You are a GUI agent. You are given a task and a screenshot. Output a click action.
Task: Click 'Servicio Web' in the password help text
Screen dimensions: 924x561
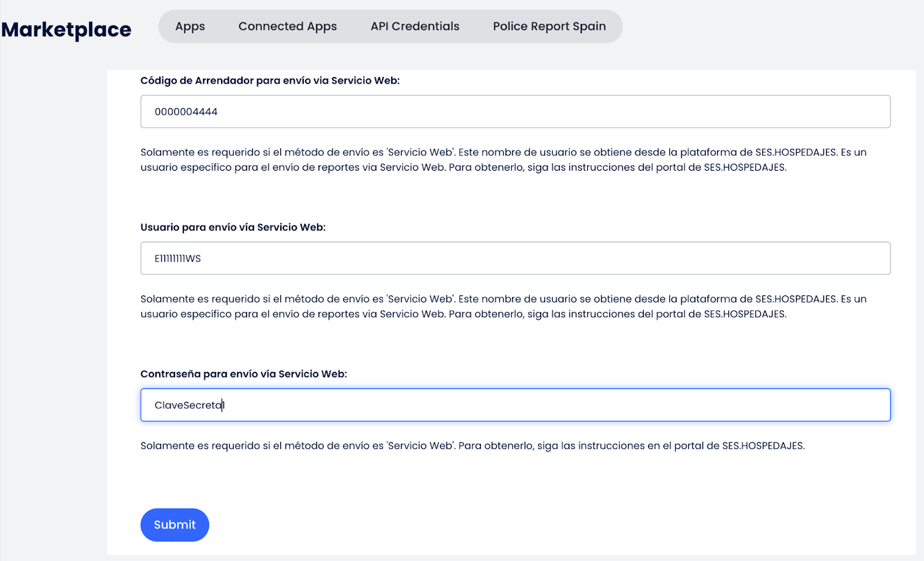pos(420,446)
